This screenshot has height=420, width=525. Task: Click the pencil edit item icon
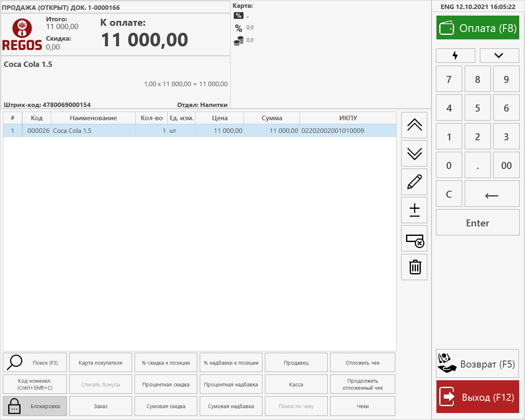coord(414,182)
